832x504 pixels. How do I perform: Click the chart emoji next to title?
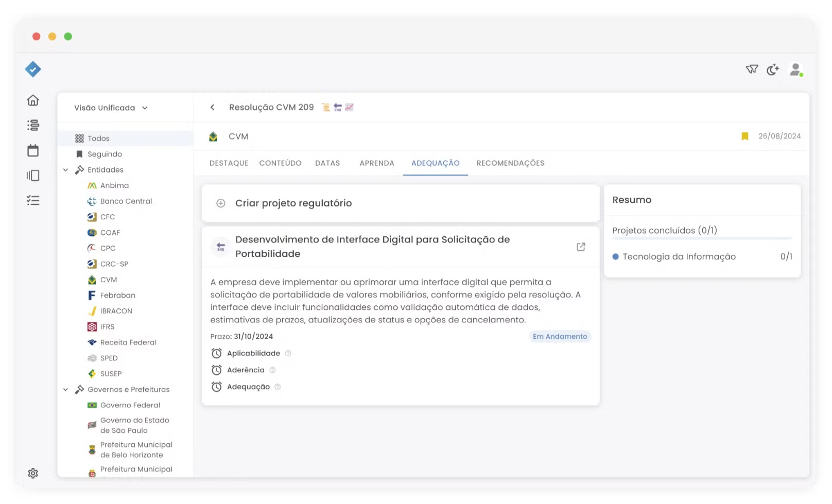coord(349,107)
